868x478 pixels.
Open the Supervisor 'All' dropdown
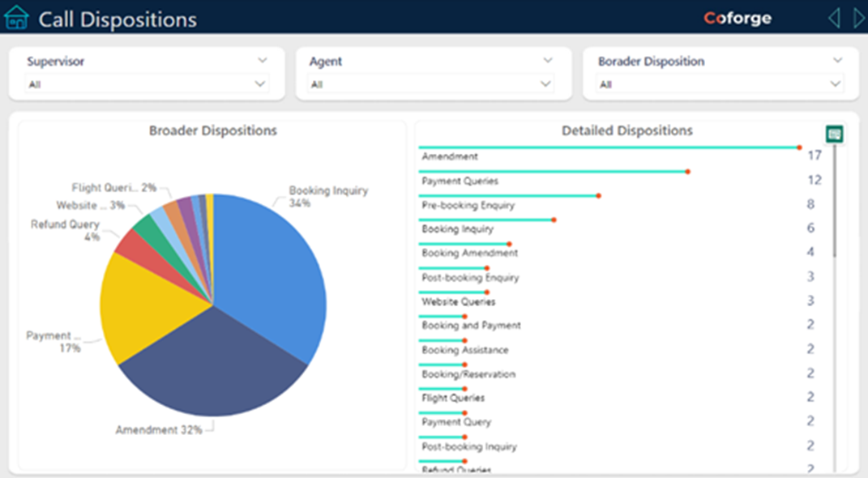click(147, 83)
